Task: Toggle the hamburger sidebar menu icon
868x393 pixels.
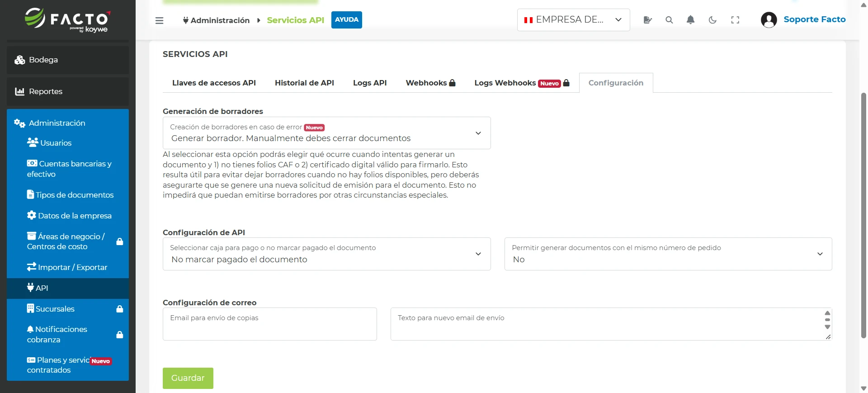Action: pos(159,20)
